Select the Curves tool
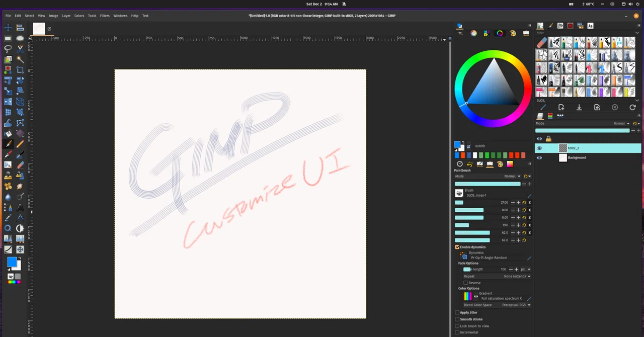Viewport: 644px width, 337px height. [8, 249]
